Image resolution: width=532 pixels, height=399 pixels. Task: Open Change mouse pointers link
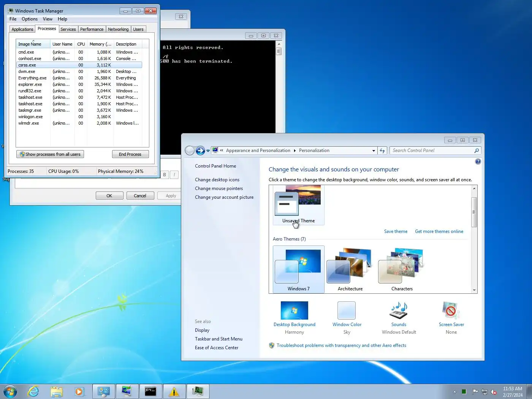[x=218, y=188]
